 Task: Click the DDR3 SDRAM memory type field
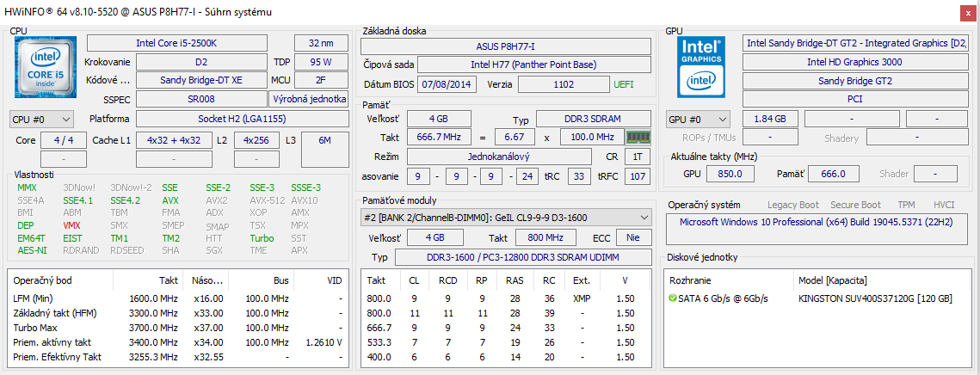pos(594,119)
